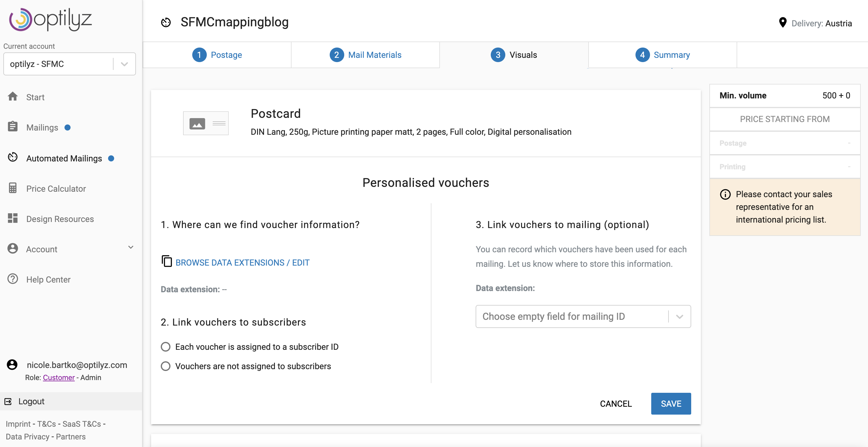Click the copy icon beside Browse Data Extensions

coord(167,261)
